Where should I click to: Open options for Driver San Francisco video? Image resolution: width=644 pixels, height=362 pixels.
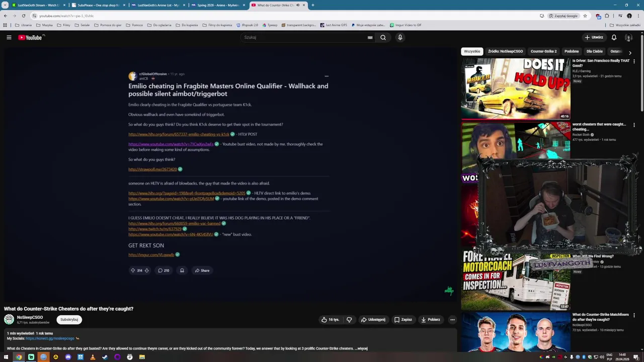tap(634, 61)
